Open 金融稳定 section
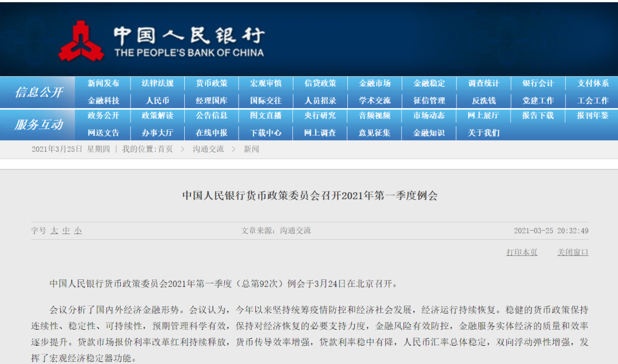This screenshot has height=364, width=618. pyautogui.click(x=429, y=83)
